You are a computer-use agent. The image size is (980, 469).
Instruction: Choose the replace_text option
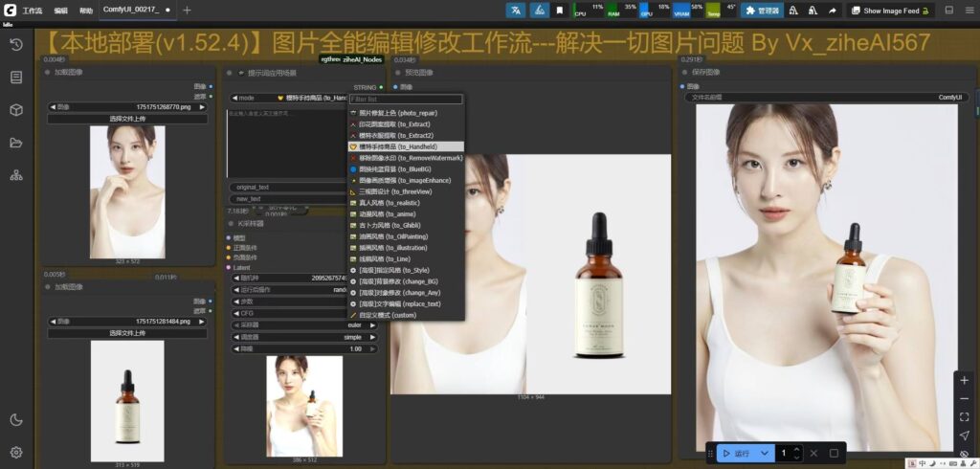[406, 304]
